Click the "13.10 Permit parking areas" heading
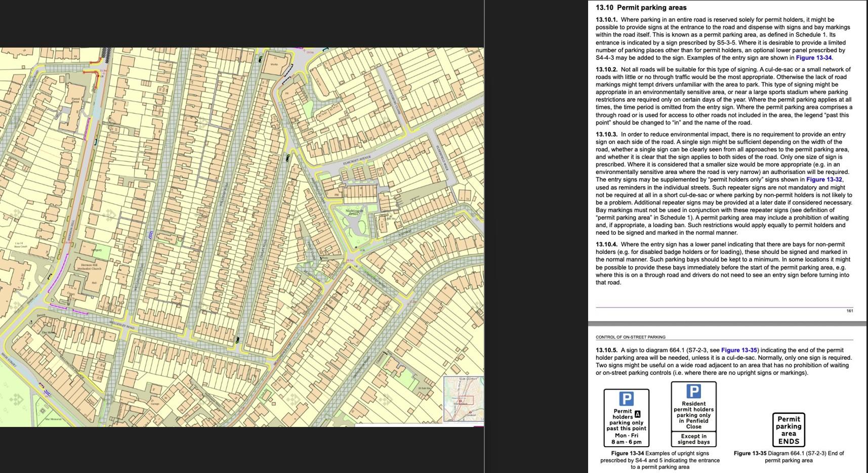 click(641, 8)
